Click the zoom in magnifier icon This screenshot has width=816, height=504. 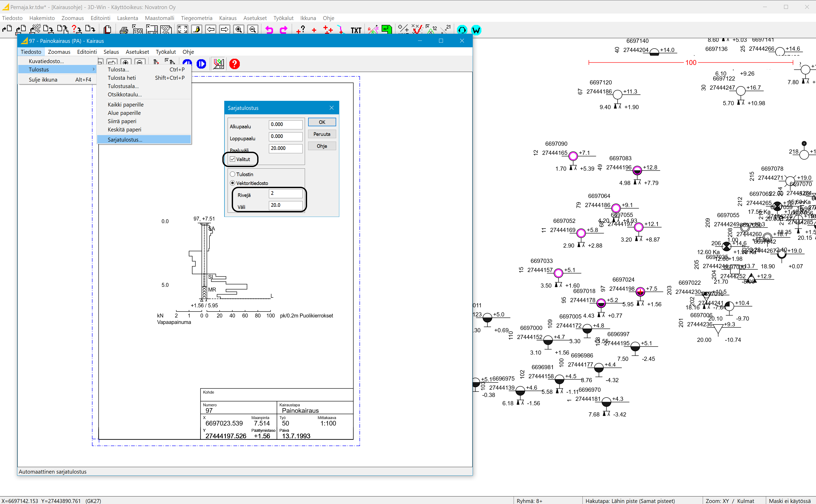(239, 30)
